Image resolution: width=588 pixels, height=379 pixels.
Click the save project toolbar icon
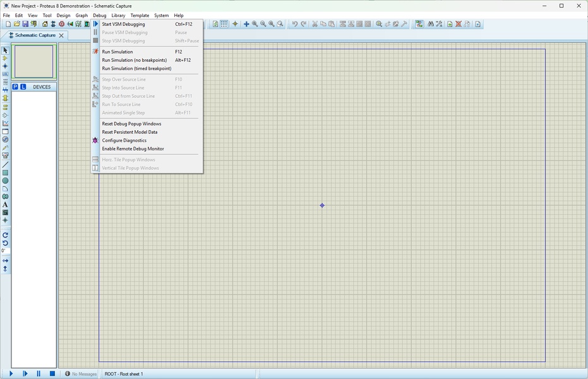tap(25, 24)
